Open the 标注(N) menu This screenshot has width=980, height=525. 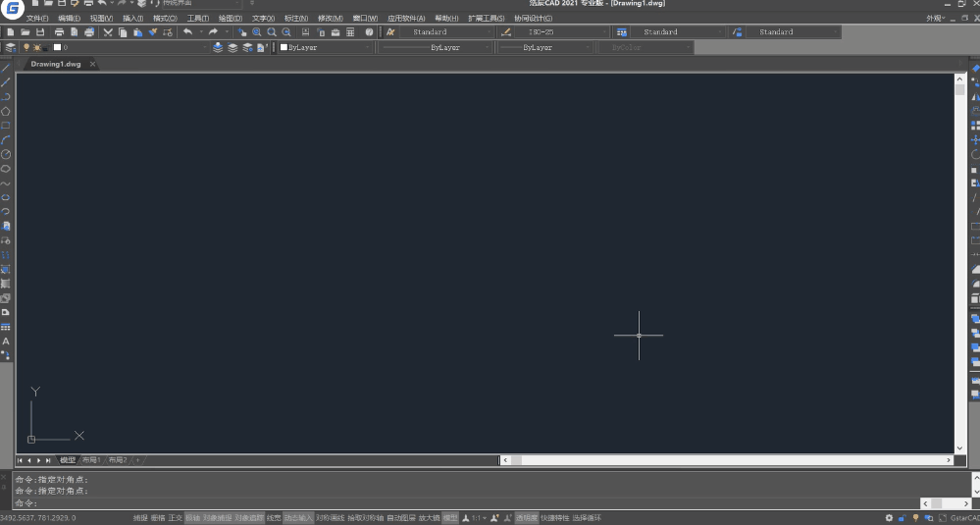point(296,18)
